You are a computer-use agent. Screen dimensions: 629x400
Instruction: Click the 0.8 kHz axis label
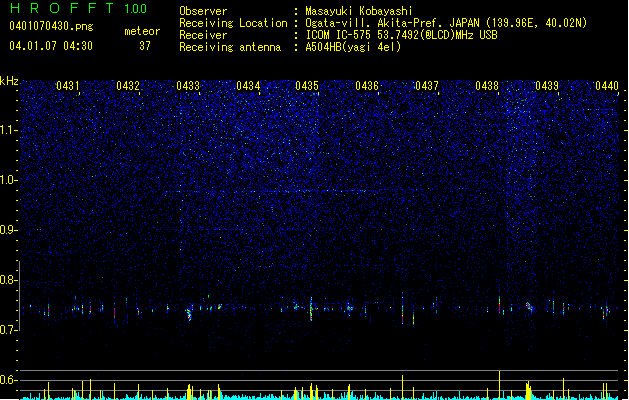click(9, 280)
